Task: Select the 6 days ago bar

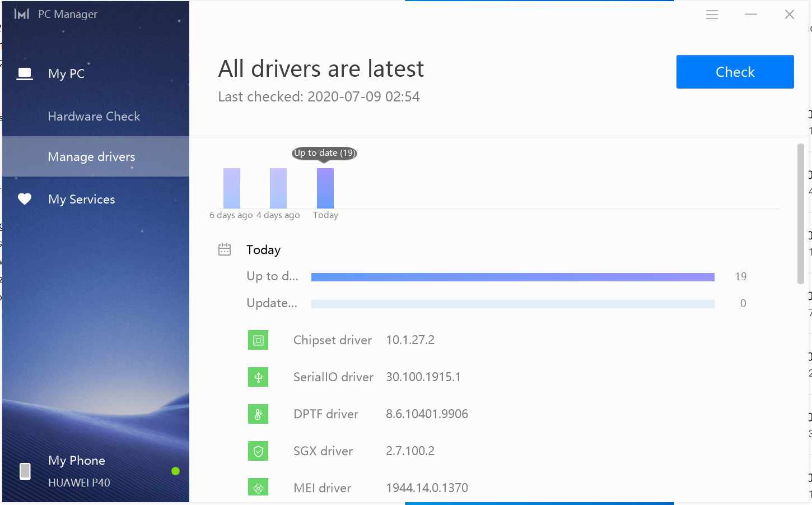Action: click(x=232, y=188)
